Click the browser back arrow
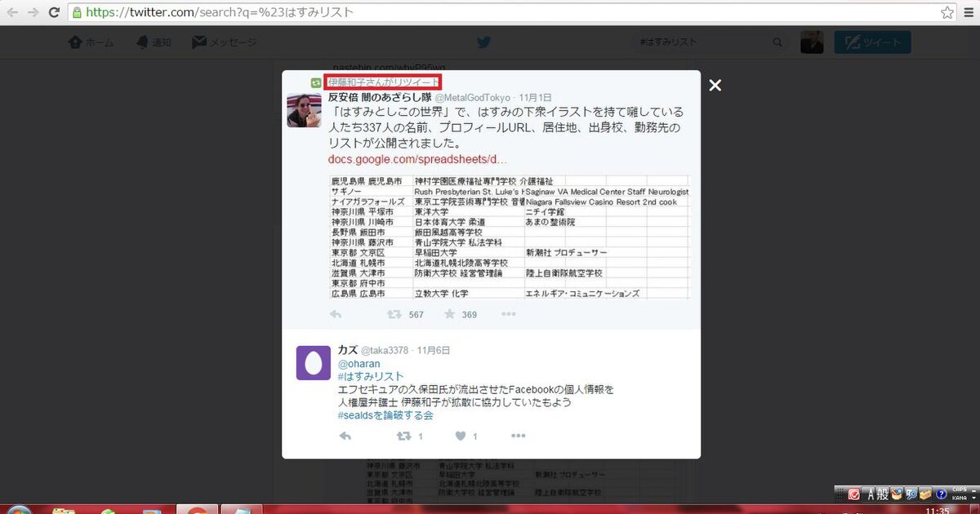This screenshot has height=514, width=980. click(x=12, y=12)
